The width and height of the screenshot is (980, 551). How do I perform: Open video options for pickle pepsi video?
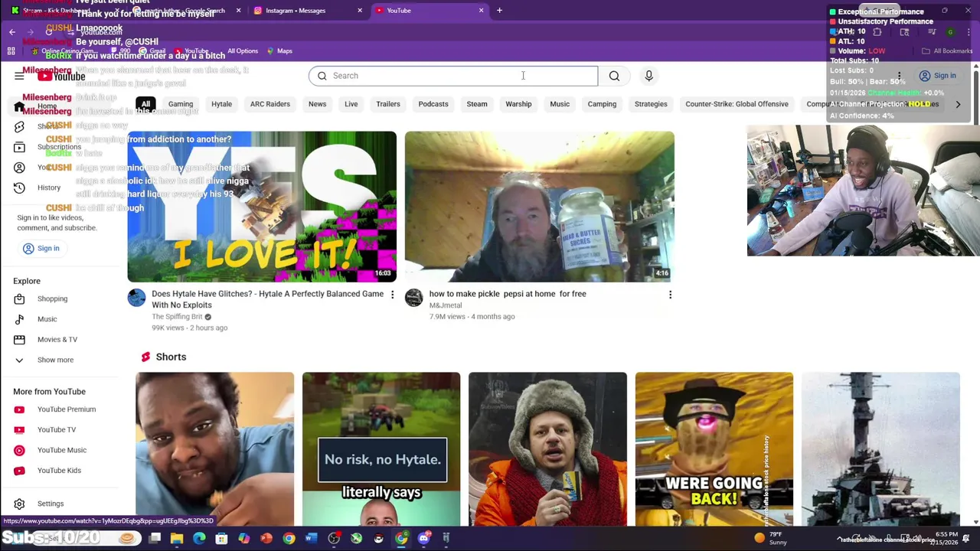tap(670, 295)
